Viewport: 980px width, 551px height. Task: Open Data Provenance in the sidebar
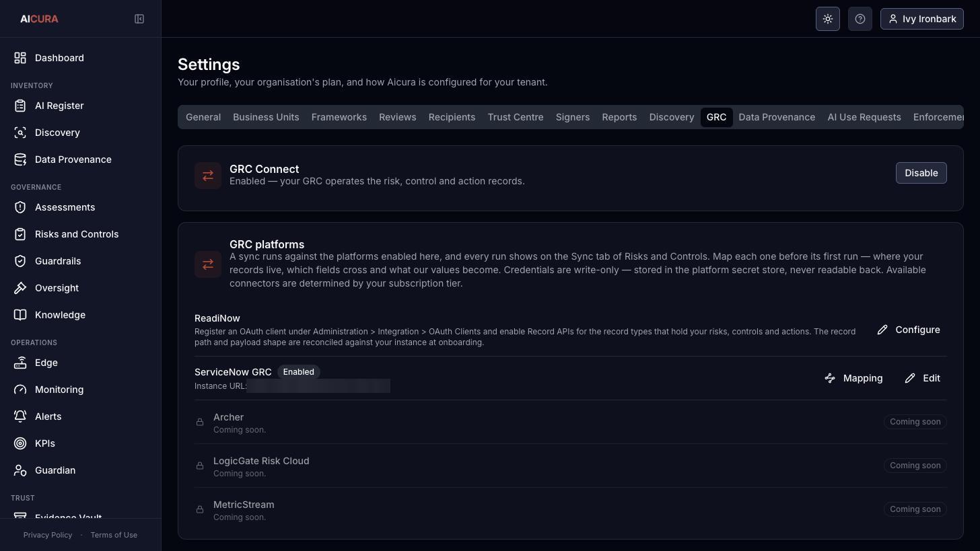[80, 159]
